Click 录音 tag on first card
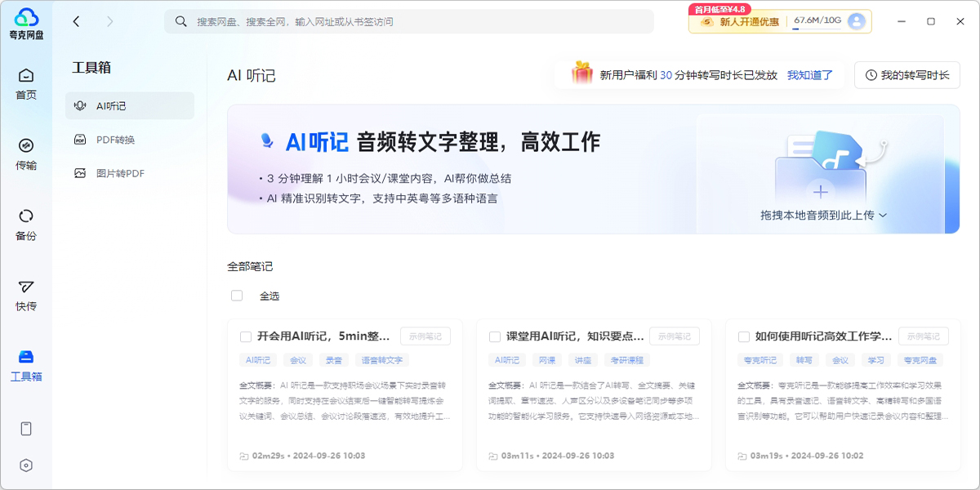This screenshot has height=490, width=980. (334, 360)
